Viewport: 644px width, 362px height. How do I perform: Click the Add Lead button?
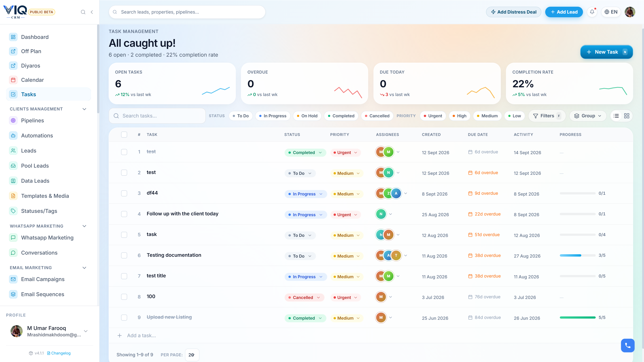[564, 12]
